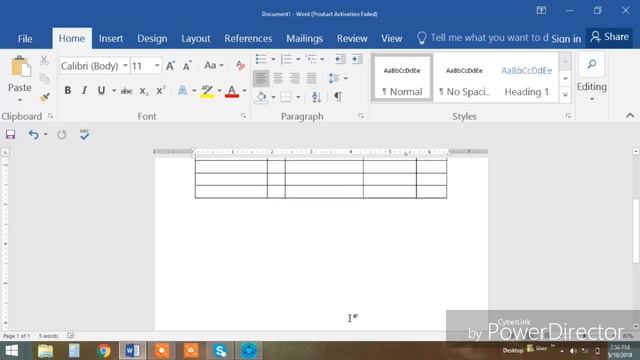Apply Heading 1 style
This screenshot has height=360, width=640.
(x=527, y=78)
